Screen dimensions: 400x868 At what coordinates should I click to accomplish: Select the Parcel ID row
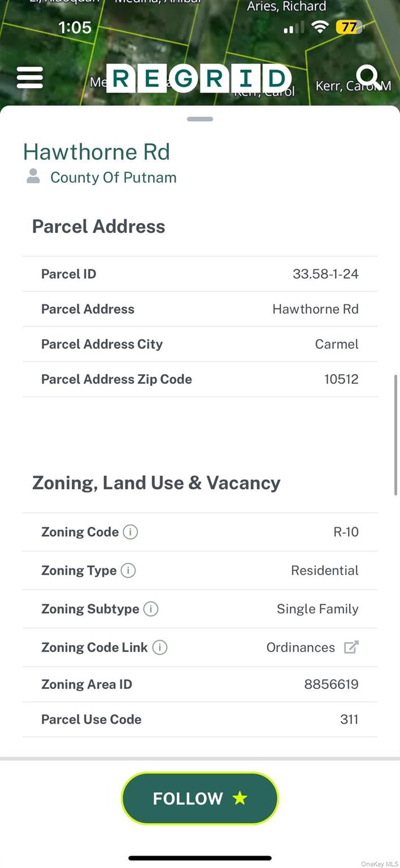(200, 274)
